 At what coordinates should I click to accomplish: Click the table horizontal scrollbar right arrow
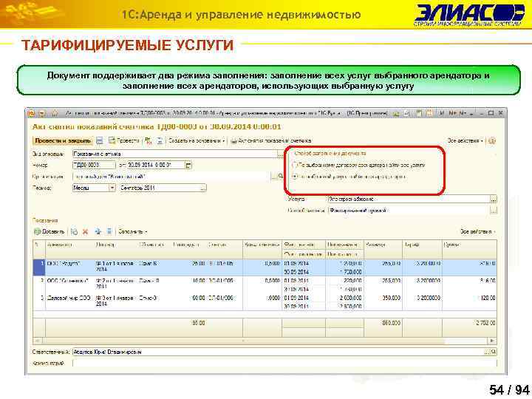tap(492, 341)
